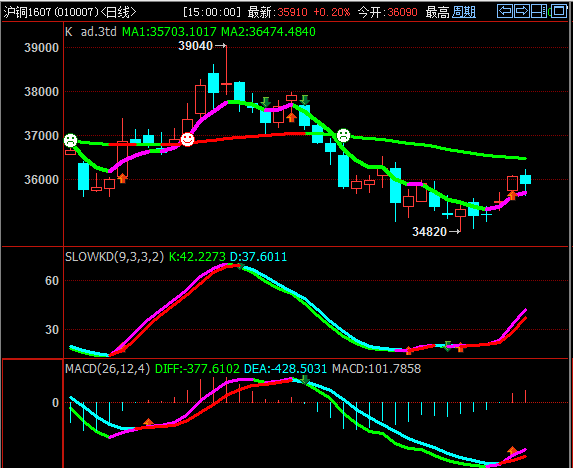573x468 pixels.
Task: Click the orange up arrow between the two green down arrows
Action: [291, 117]
